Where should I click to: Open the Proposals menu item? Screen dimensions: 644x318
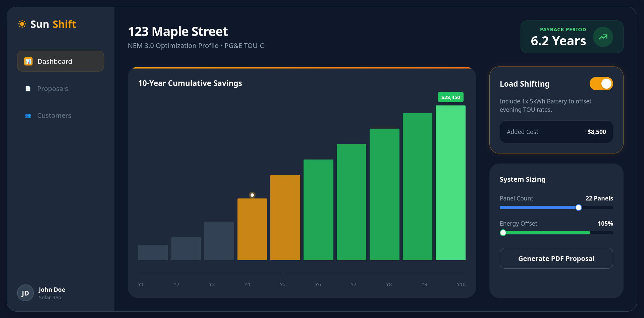pyautogui.click(x=53, y=89)
